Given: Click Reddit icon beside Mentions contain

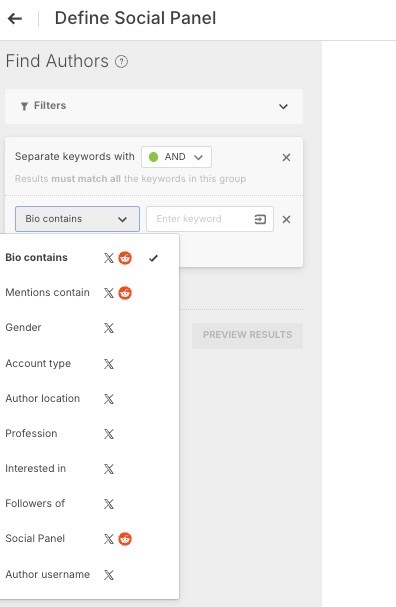Looking at the screenshot, I should [x=125, y=293].
